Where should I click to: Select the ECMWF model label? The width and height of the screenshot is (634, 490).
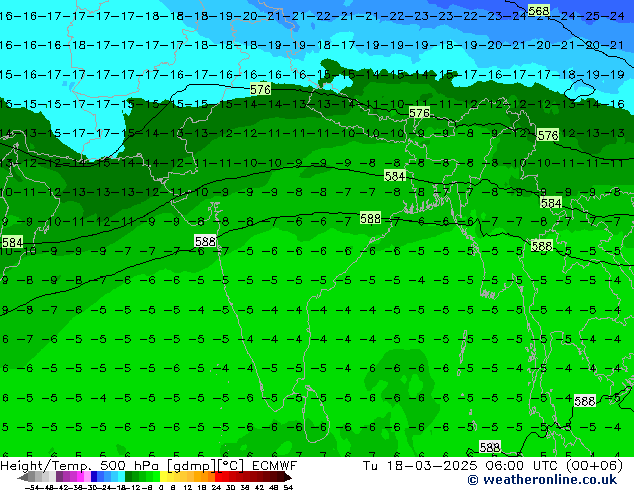275,466
